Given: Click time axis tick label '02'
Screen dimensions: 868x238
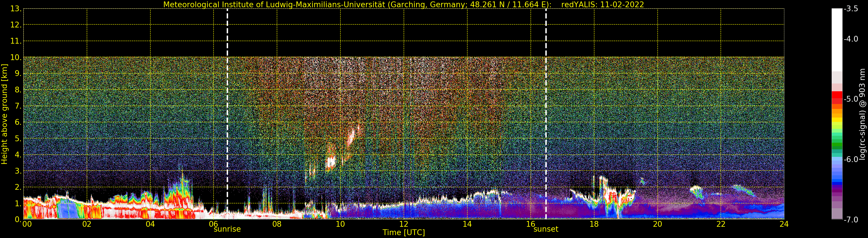Looking at the screenshot, I should click(x=87, y=224).
